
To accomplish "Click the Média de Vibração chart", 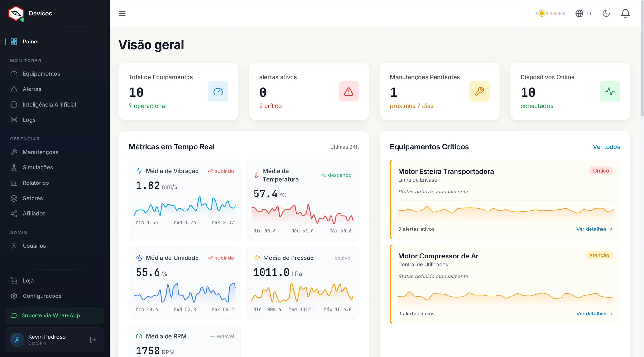I will (x=185, y=206).
